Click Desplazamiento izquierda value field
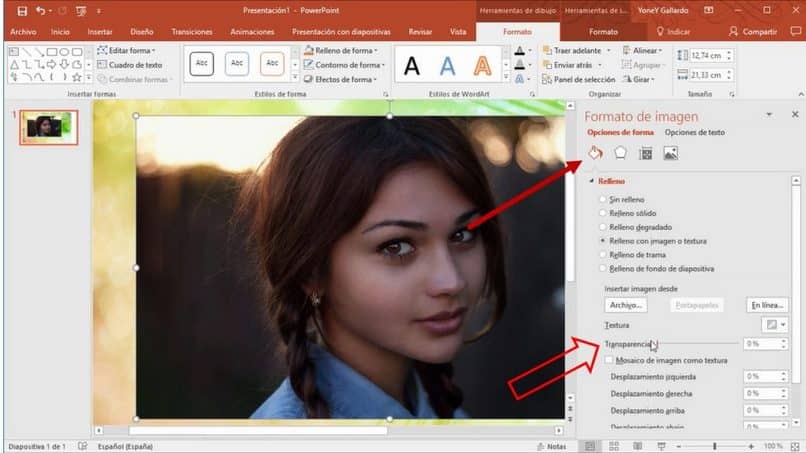 click(x=761, y=376)
